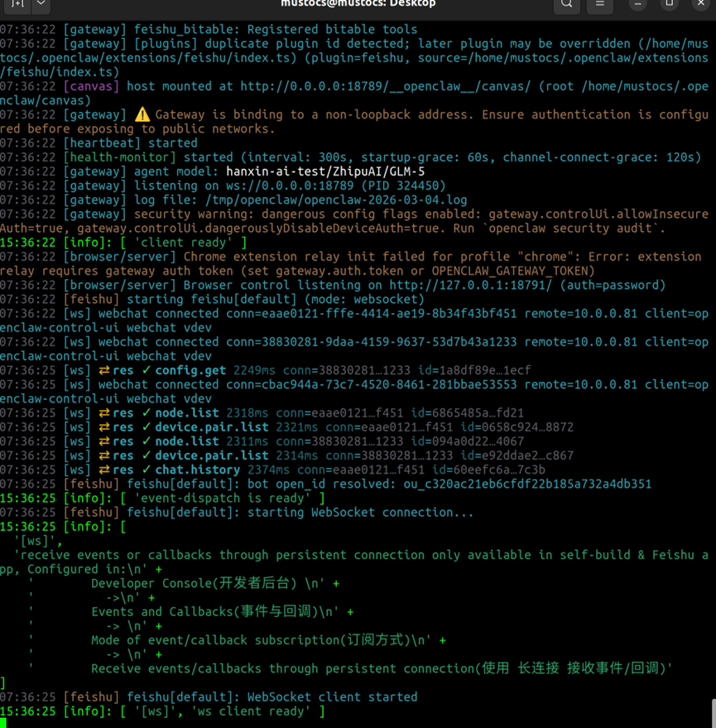Click the model name hanxin-ai-test/ZhipuAI/GLM-5
The image size is (716, 728).
coord(325,171)
